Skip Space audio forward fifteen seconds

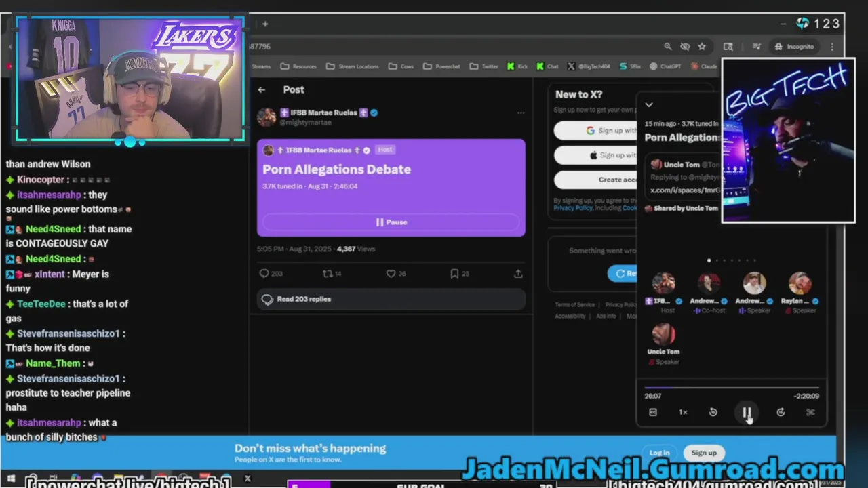[x=781, y=412]
